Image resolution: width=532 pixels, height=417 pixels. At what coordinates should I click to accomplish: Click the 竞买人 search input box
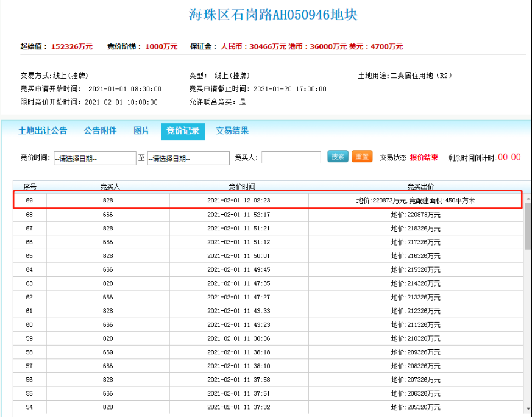[291, 157]
